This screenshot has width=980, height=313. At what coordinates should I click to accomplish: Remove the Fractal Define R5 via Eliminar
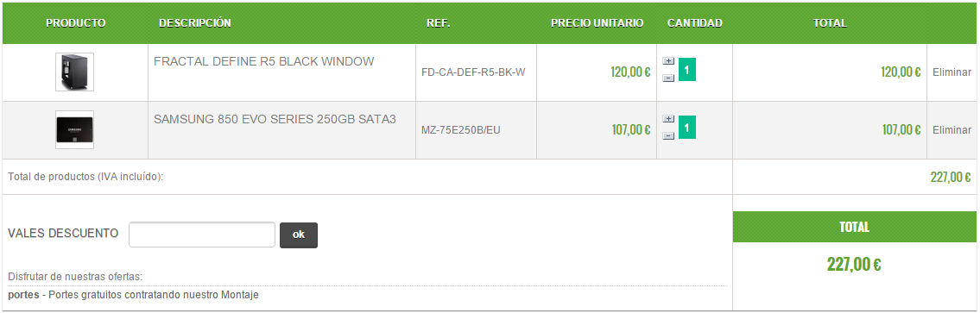point(952,72)
